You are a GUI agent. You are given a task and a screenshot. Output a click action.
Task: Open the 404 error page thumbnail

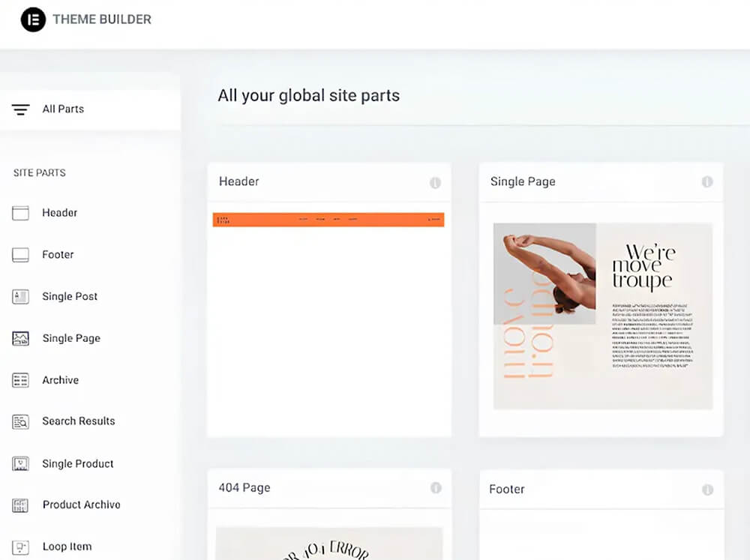(329, 544)
